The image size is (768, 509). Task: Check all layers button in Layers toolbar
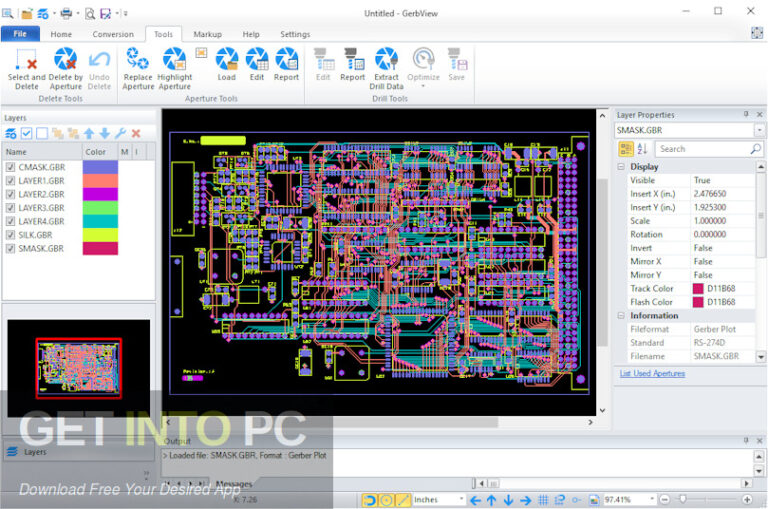(x=26, y=133)
